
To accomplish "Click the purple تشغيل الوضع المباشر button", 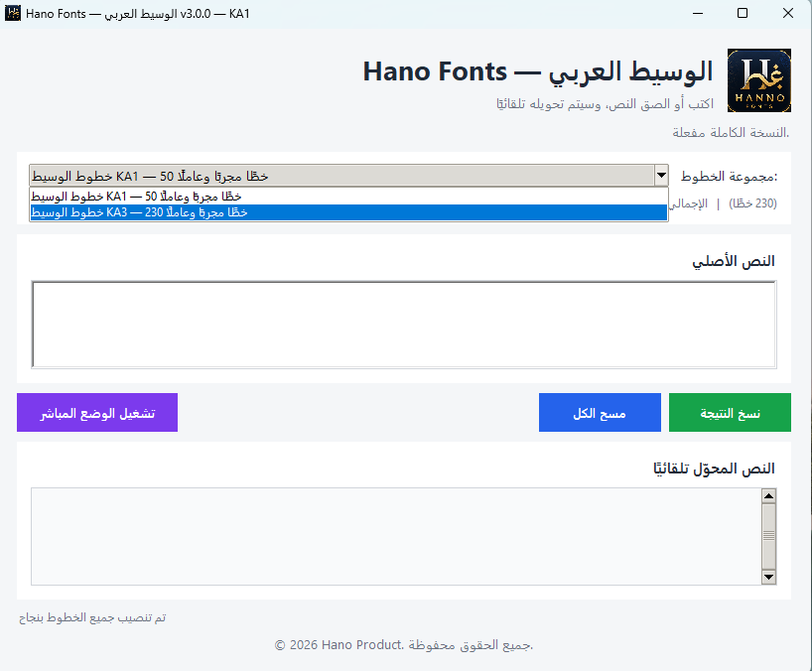I will pyautogui.click(x=97, y=412).
